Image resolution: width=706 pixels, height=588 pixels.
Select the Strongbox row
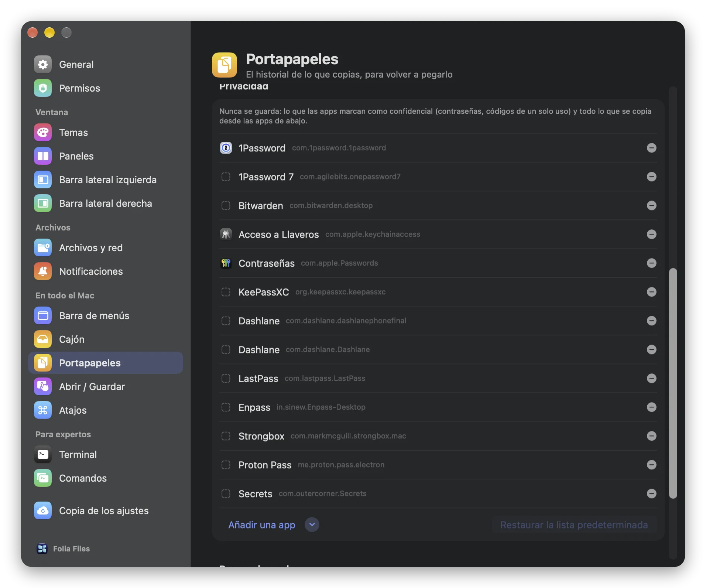[x=438, y=436]
